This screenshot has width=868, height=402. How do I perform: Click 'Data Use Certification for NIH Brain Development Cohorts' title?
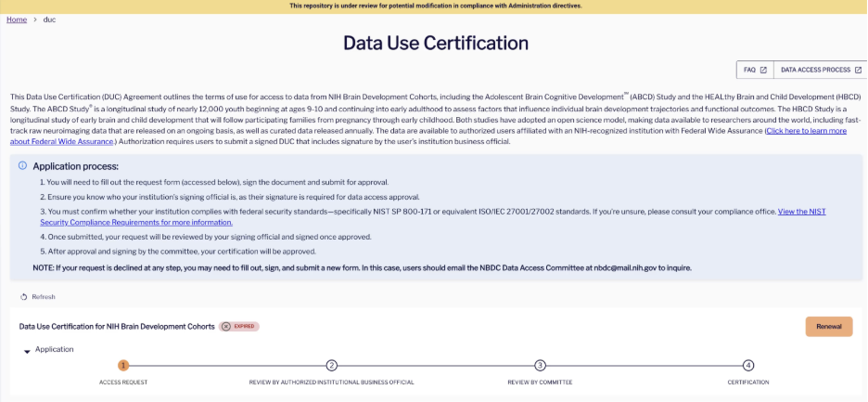(117, 327)
